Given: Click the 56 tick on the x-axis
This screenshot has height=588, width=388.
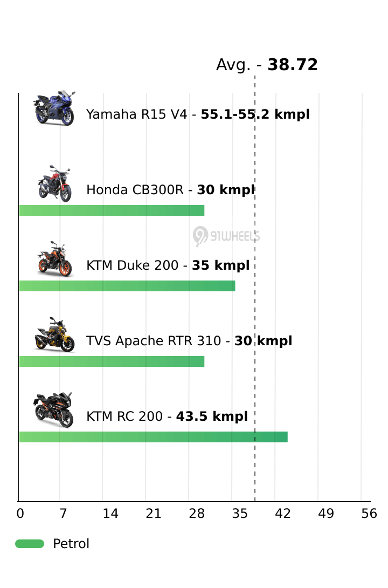Looking at the screenshot, I should click(x=369, y=514).
